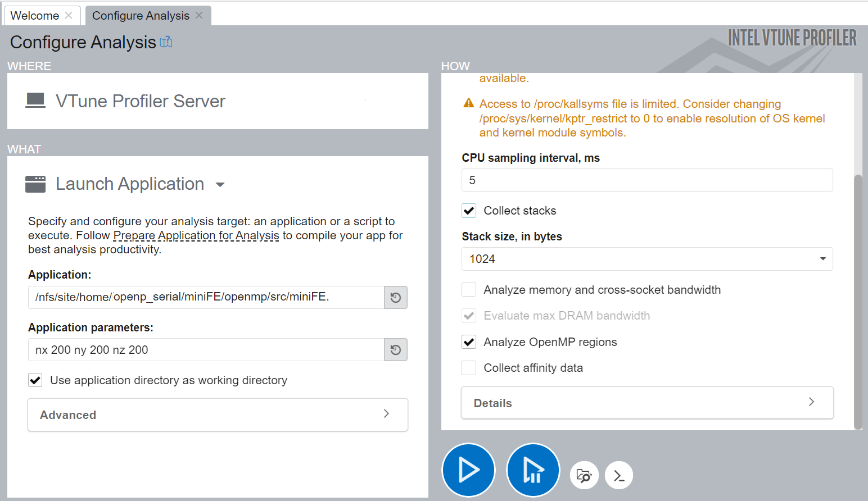Click the Start Paused analysis button
This screenshot has height=501, width=868.
532,470
